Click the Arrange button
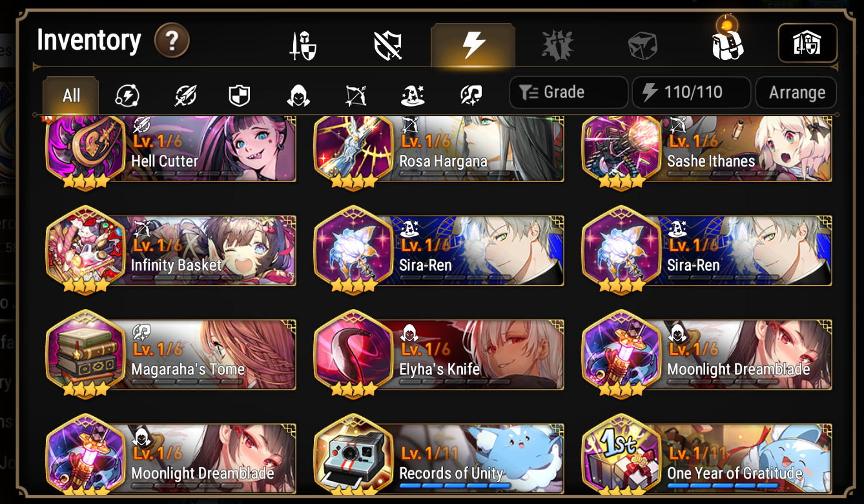This screenshot has width=864, height=504. [x=796, y=92]
